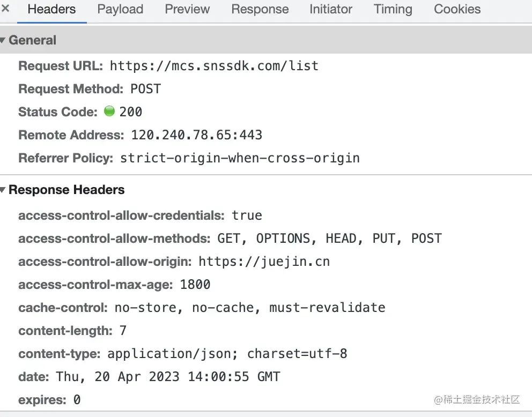532x417 pixels.
Task: Click the Request URL mcs.snssdk.com/list value
Action: pos(214,66)
